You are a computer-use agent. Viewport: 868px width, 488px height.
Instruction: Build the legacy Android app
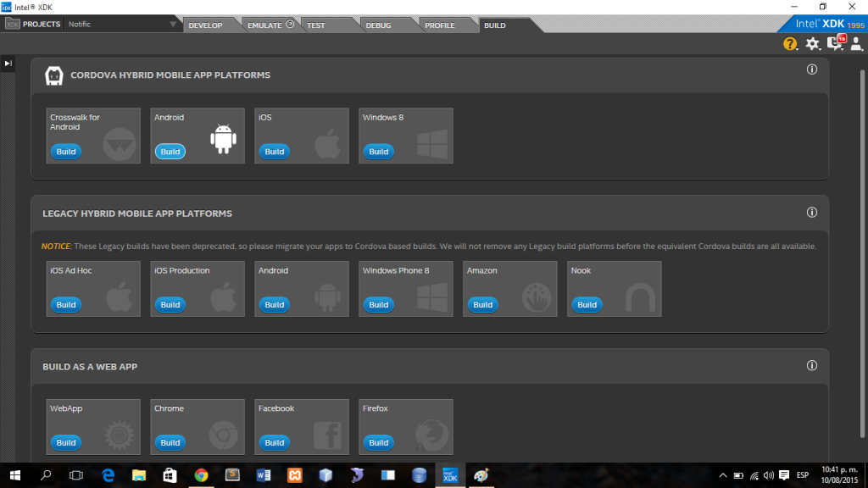[274, 305]
